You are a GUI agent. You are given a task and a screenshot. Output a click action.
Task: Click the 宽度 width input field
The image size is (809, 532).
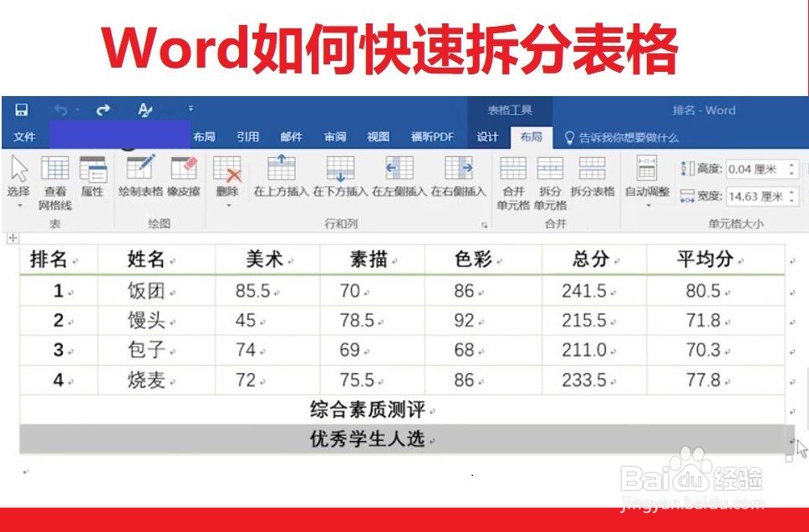click(x=756, y=196)
